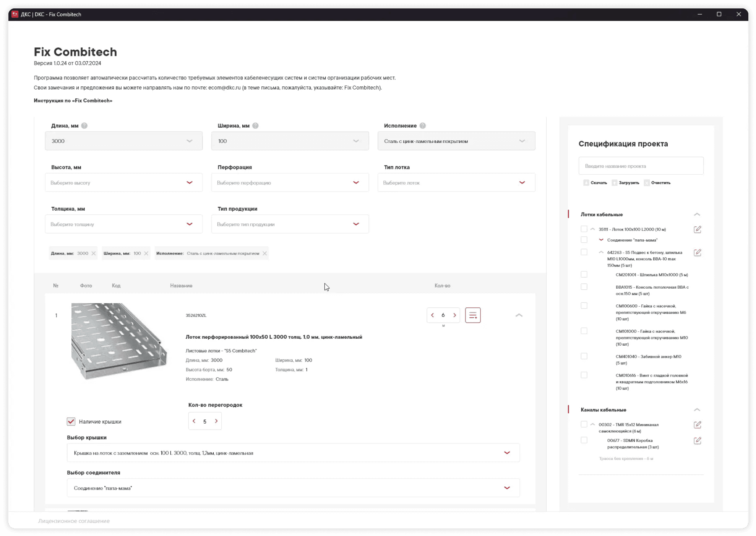
Task: Click help icon next to Ширина, мм
Action: click(x=255, y=126)
